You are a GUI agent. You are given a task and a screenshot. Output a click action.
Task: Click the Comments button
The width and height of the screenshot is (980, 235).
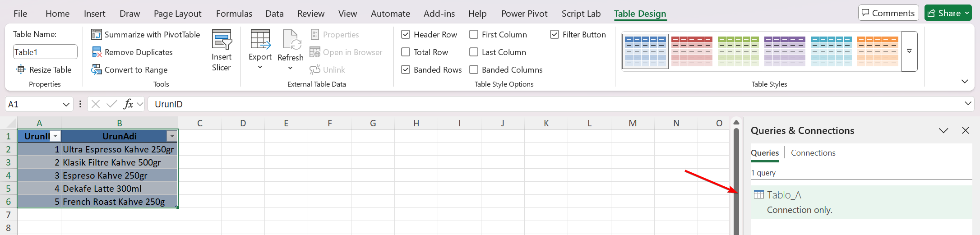(888, 13)
